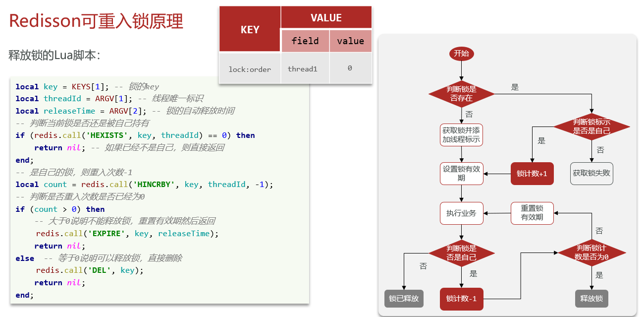
Task: Click '否' label above '锁已释放' node
Action: point(423,266)
